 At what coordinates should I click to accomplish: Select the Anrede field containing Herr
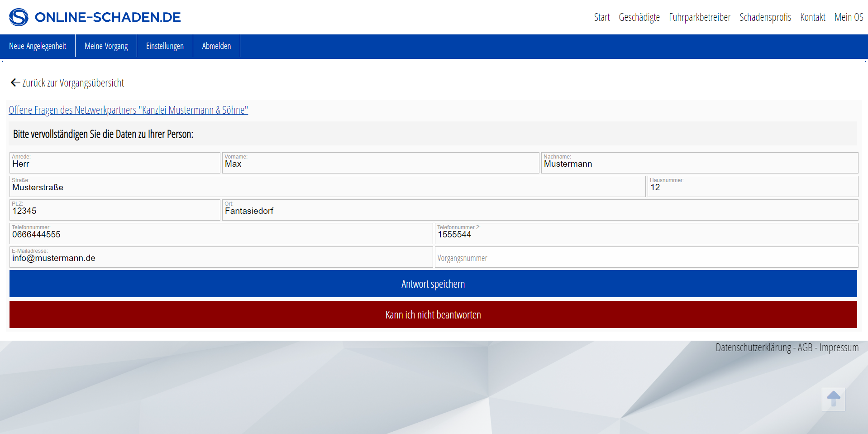click(x=114, y=164)
